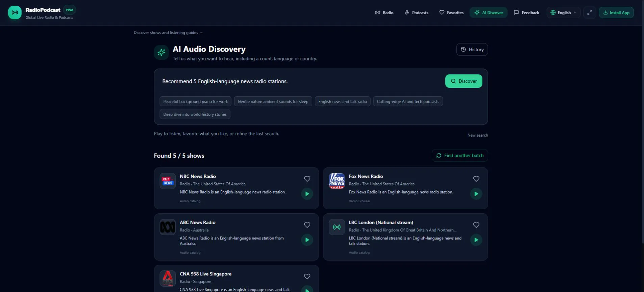This screenshot has width=644, height=292.
Task: Play Fox News Radio
Action: tap(476, 194)
